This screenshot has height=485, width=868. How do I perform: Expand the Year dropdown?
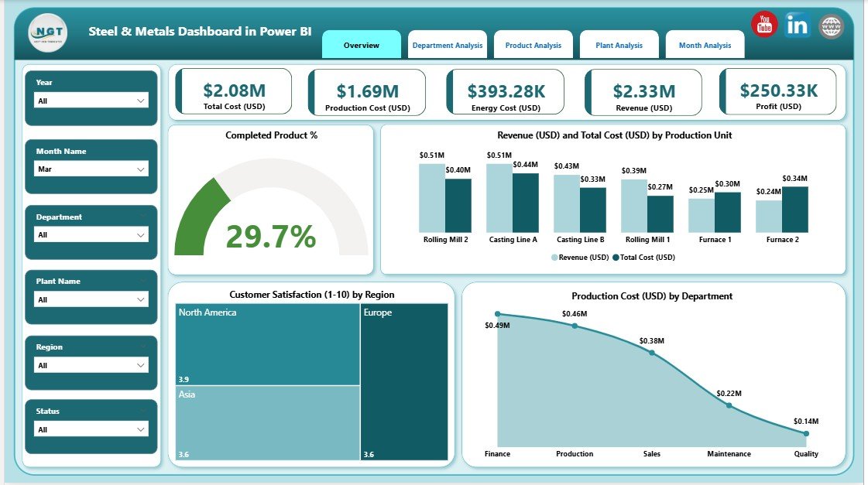click(x=91, y=101)
